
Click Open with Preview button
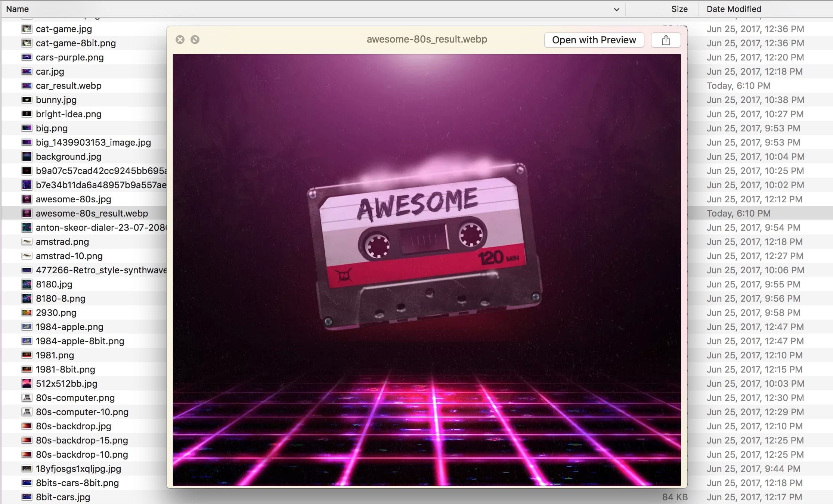594,40
